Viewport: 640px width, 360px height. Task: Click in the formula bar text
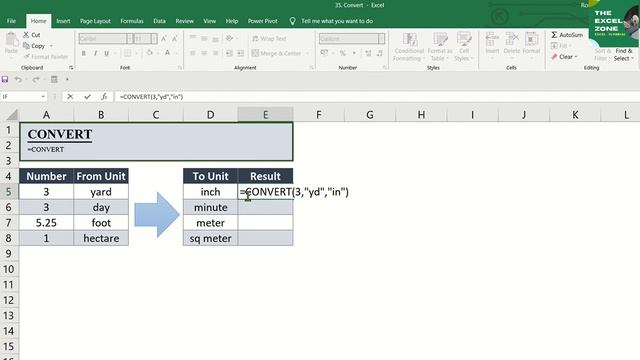(x=151, y=97)
